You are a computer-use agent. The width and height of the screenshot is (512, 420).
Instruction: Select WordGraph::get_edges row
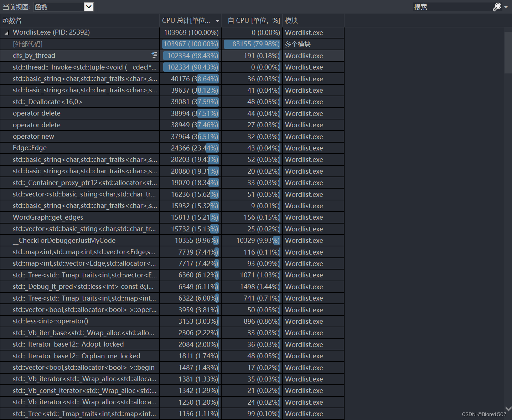click(172, 217)
